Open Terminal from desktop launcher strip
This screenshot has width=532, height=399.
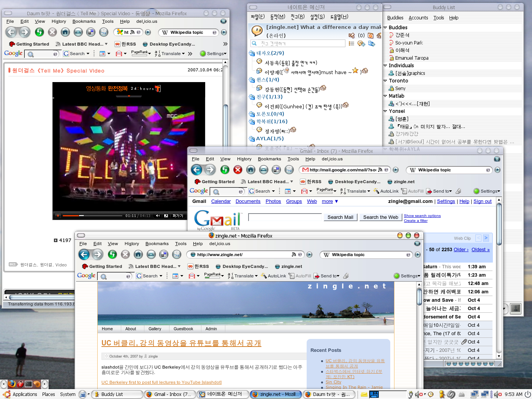[x=28, y=384]
